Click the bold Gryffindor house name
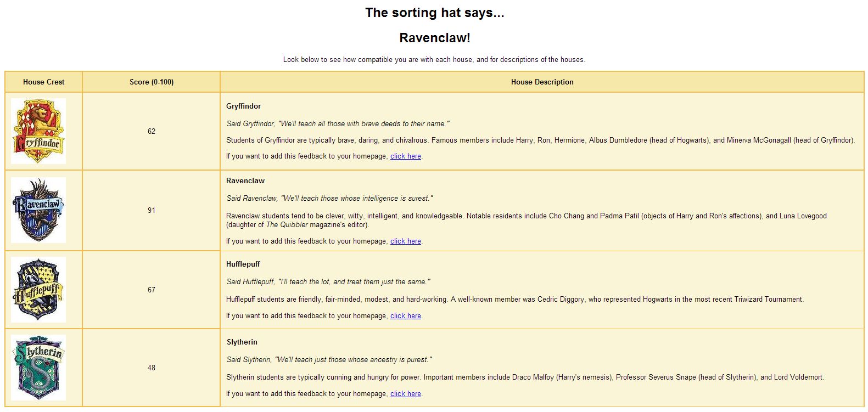Viewport: 868px width, 412px height. point(243,106)
